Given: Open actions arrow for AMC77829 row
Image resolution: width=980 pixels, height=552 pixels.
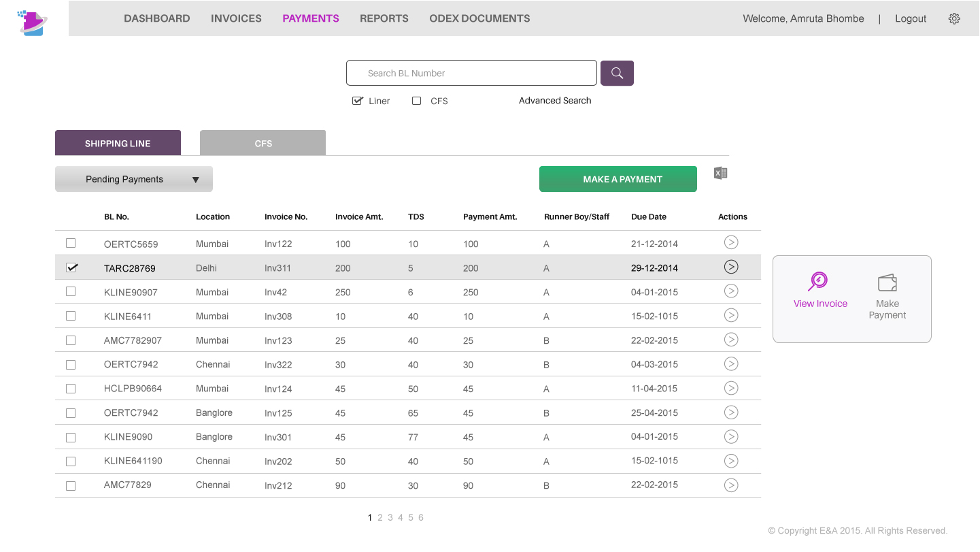Looking at the screenshot, I should pos(731,485).
